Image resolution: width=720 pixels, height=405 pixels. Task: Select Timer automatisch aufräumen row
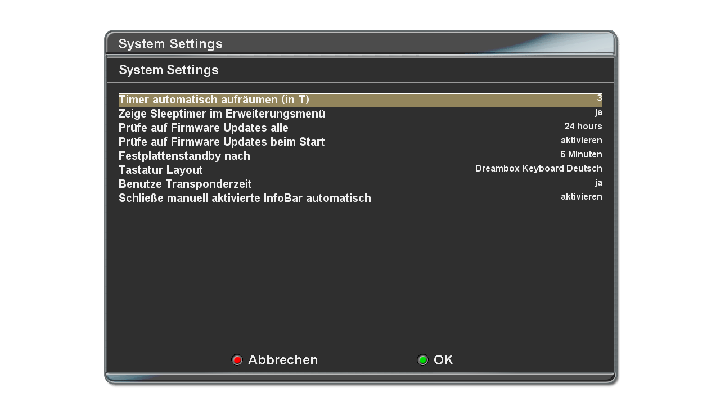(360, 100)
